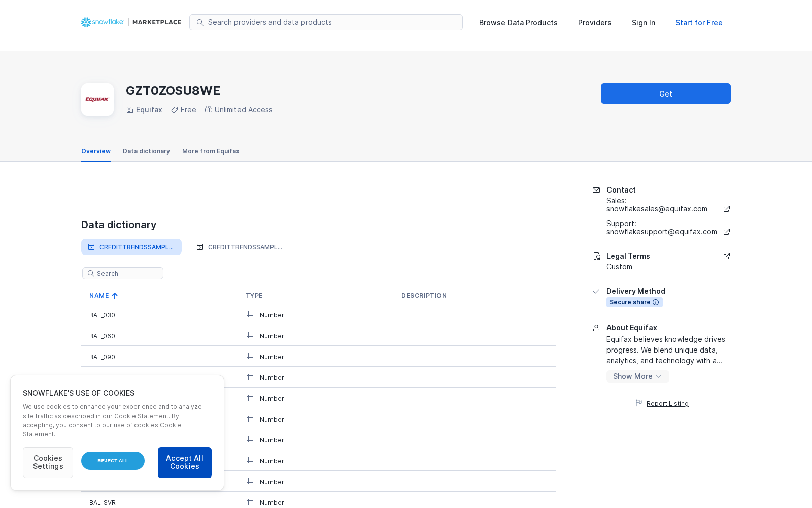Select the second CREDITTRENDSSAMPL table tab
Screen dimensions: 812x508
[x=240, y=247]
